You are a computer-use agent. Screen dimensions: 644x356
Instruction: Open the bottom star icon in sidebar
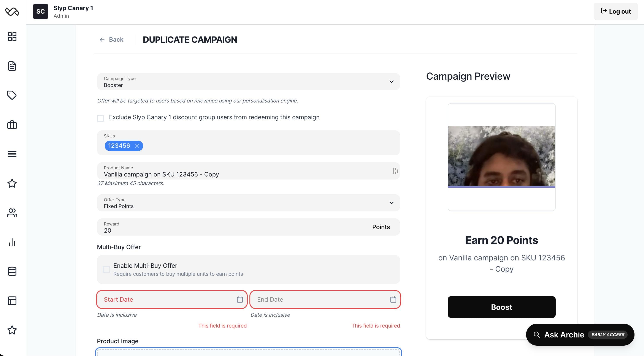tap(12, 330)
